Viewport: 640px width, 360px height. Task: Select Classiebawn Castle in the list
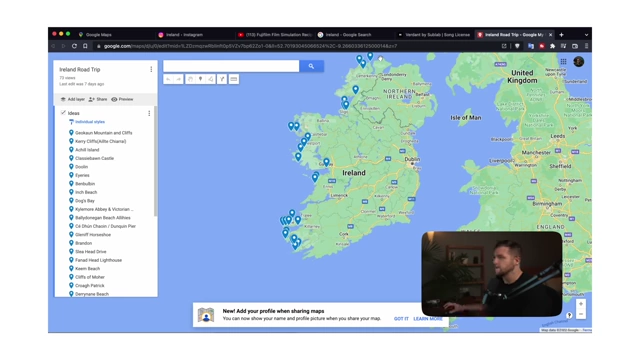point(94,158)
